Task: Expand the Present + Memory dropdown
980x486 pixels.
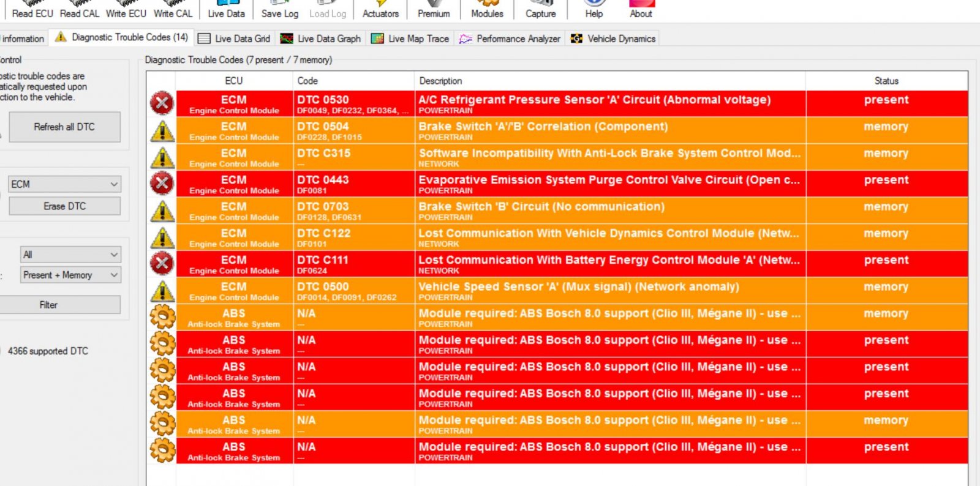Action: 70,275
